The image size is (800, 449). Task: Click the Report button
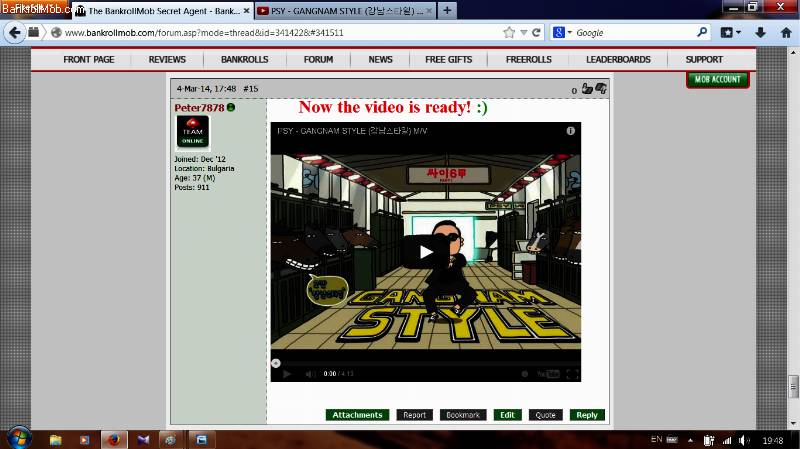point(414,415)
